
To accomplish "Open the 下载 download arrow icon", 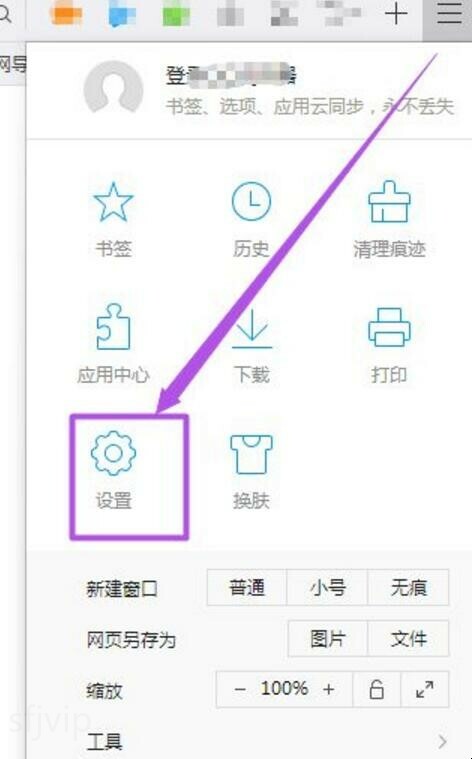I will point(252,329).
